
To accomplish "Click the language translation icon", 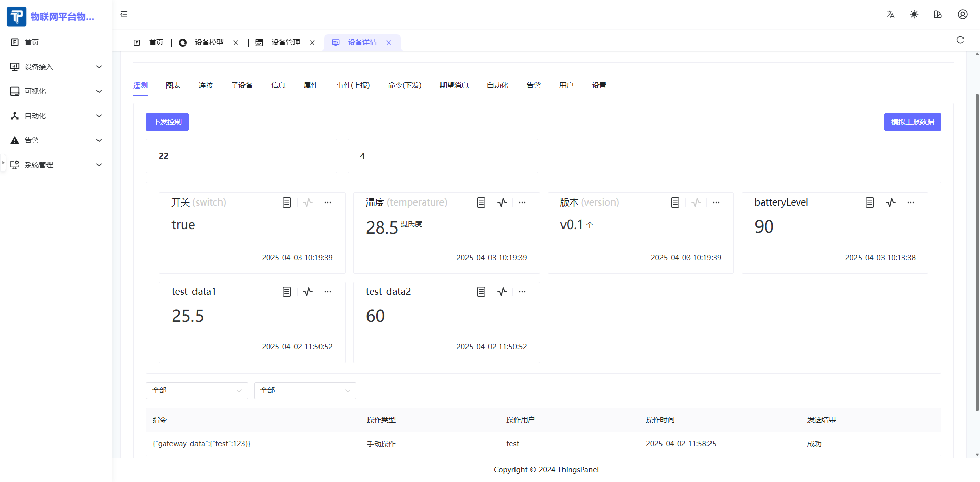I will (891, 14).
